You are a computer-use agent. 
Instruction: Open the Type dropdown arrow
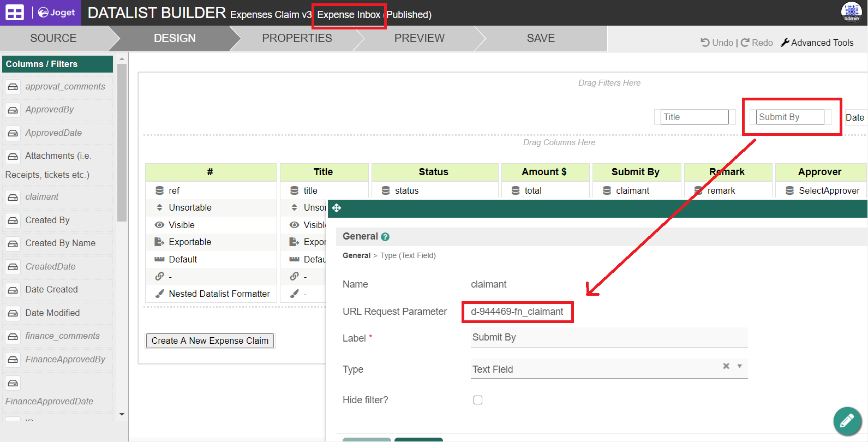click(x=740, y=366)
